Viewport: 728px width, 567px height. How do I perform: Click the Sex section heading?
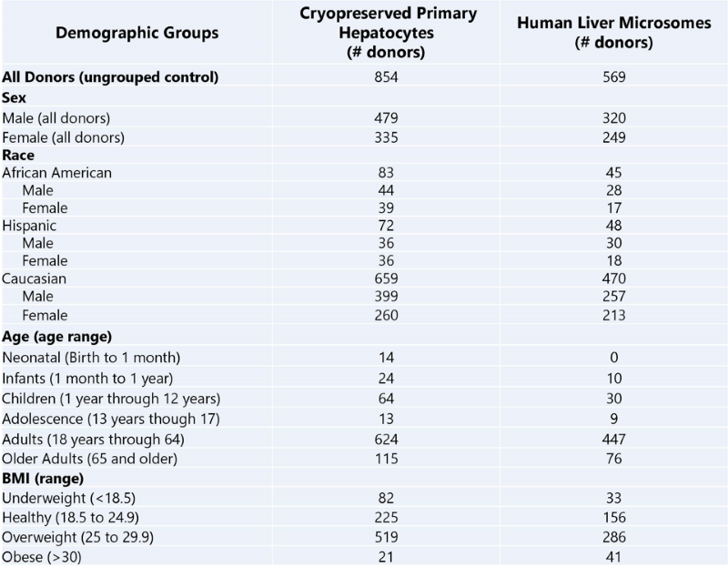click(15, 97)
